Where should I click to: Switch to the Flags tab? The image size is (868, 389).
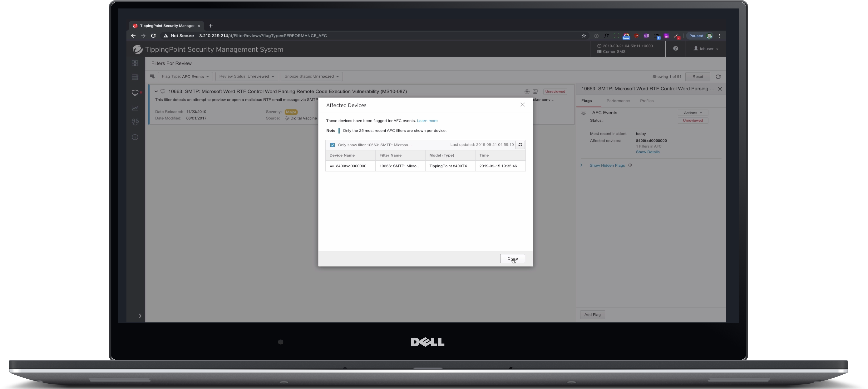click(586, 101)
